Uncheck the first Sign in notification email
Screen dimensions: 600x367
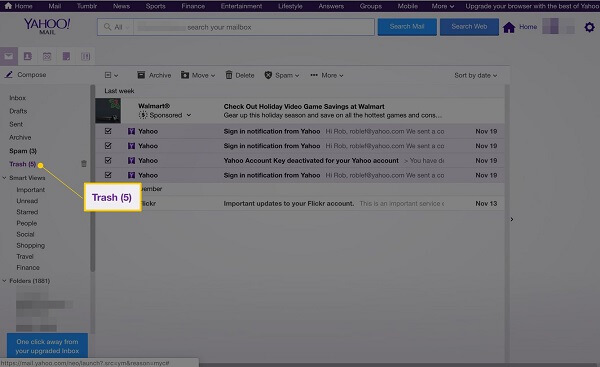pos(108,131)
